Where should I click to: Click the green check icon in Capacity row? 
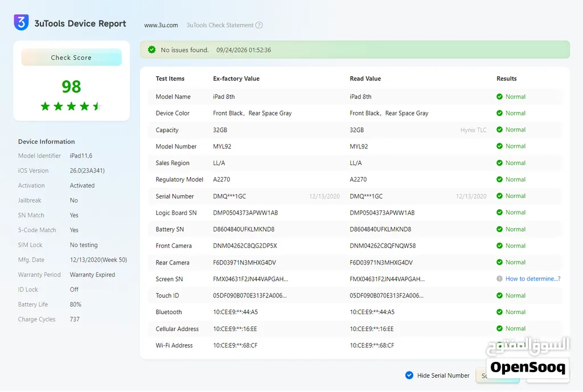tap(499, 130)
